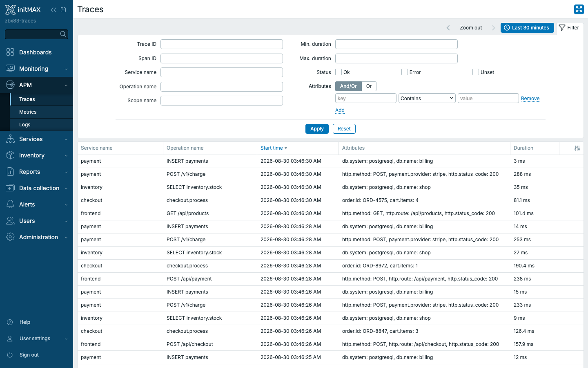
Task: Click the Monitoring icon in sidebar
Action: 10,69
